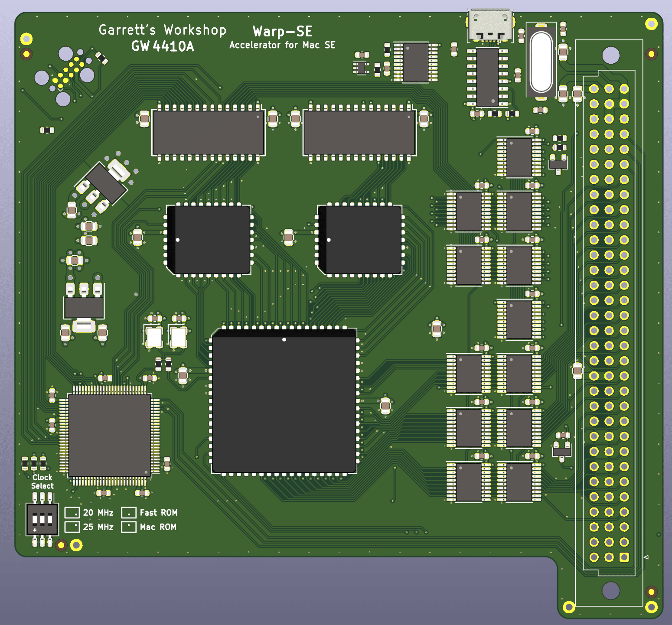Select the "GW4410A" board label

tap(163, 46)
